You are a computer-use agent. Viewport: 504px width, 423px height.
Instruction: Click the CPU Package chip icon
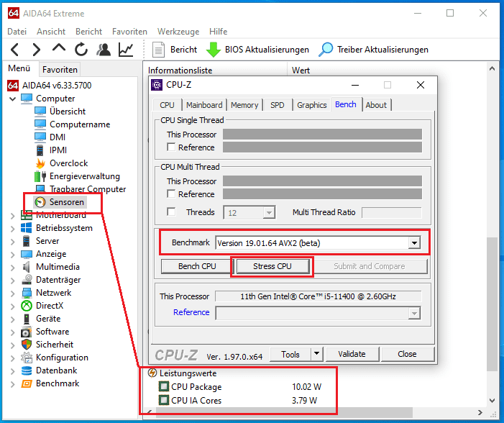164,386
